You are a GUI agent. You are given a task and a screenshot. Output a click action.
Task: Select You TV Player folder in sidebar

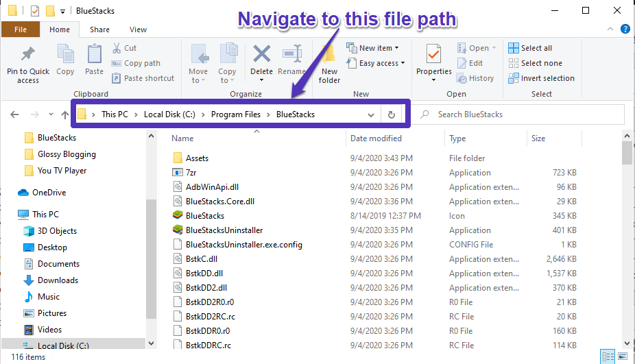click(x=56, y=171)
